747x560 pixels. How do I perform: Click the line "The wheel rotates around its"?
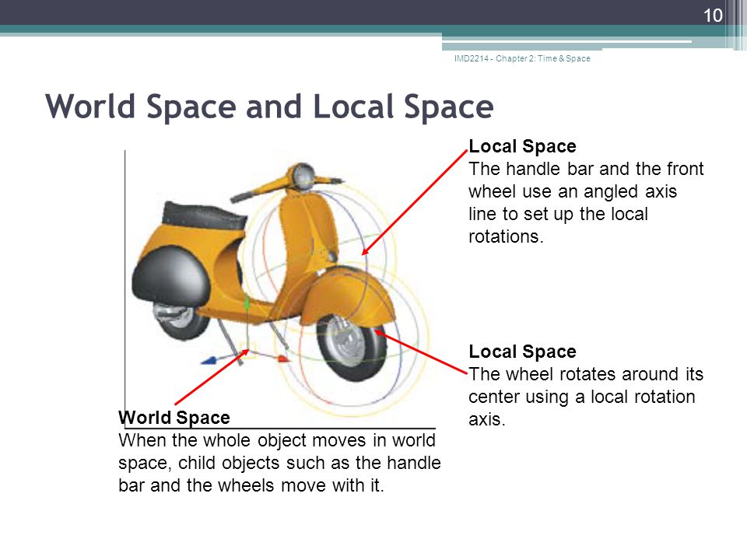(586, 374)
